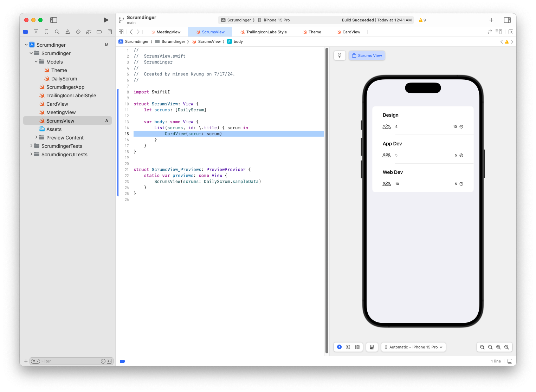536x392 pixels.
Task: Toggle code review mode arrows icon
Action: 490,32
